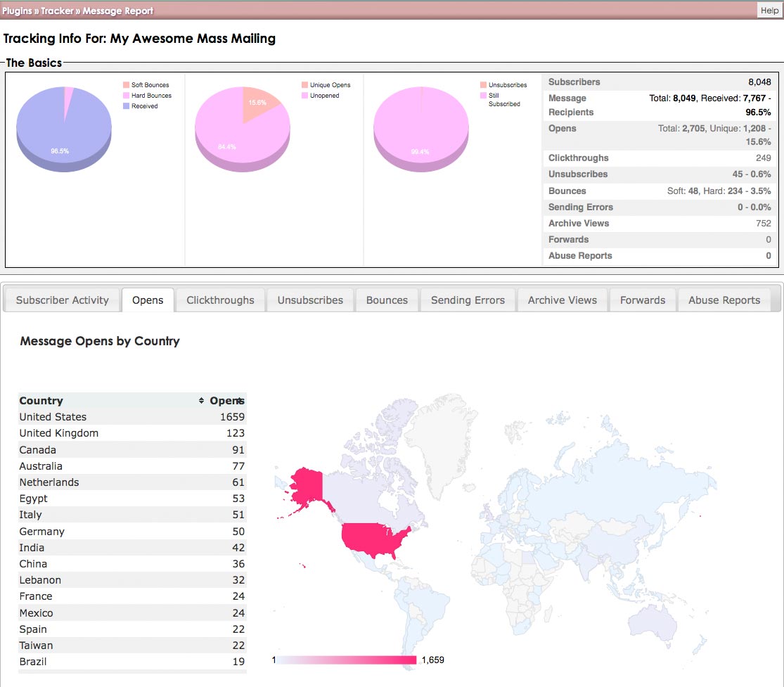The width and height of the screenshot is (784, 687).
Task: Open the Archive Views tab
Action: 563,300
